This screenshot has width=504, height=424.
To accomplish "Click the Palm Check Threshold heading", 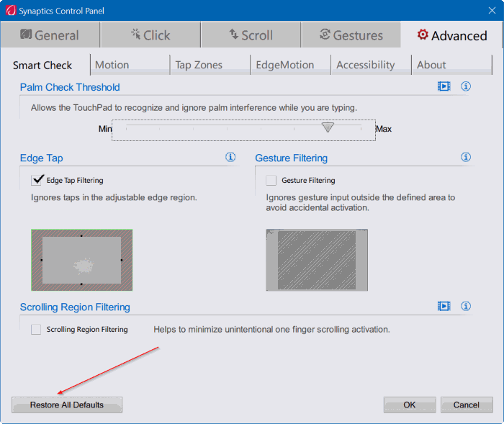I will 70,87.
